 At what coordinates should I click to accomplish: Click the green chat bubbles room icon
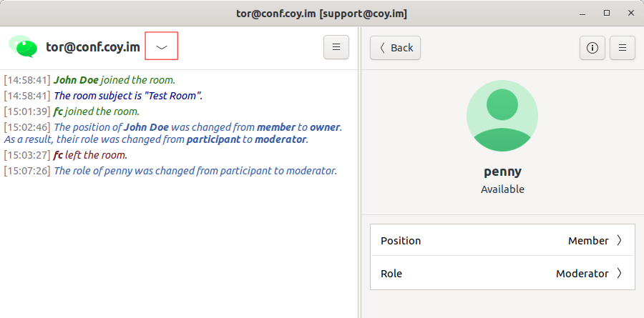pyautogui.click(x=23, y=47)
